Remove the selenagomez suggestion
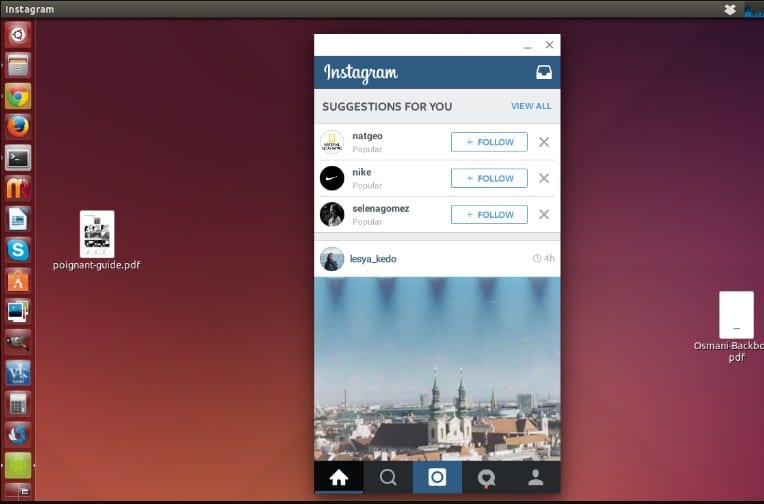Viewport: 764px width, 504px height. 544,214
